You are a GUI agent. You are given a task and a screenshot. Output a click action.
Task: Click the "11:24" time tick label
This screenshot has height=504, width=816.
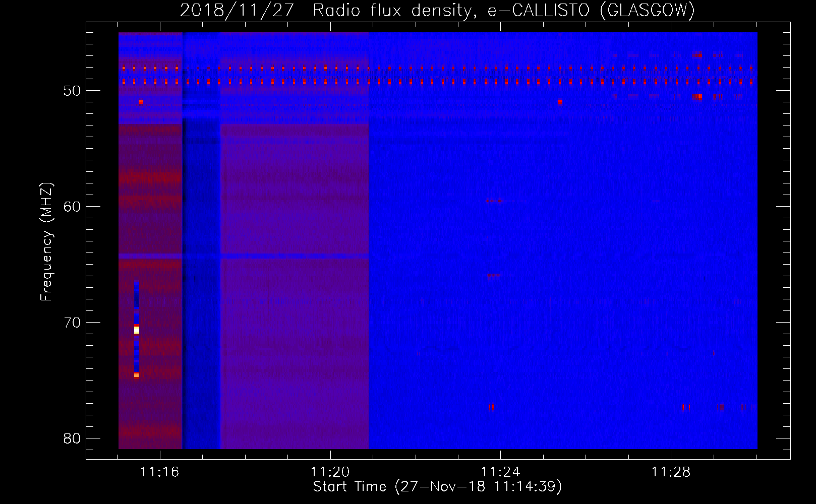tap(500, 472)
